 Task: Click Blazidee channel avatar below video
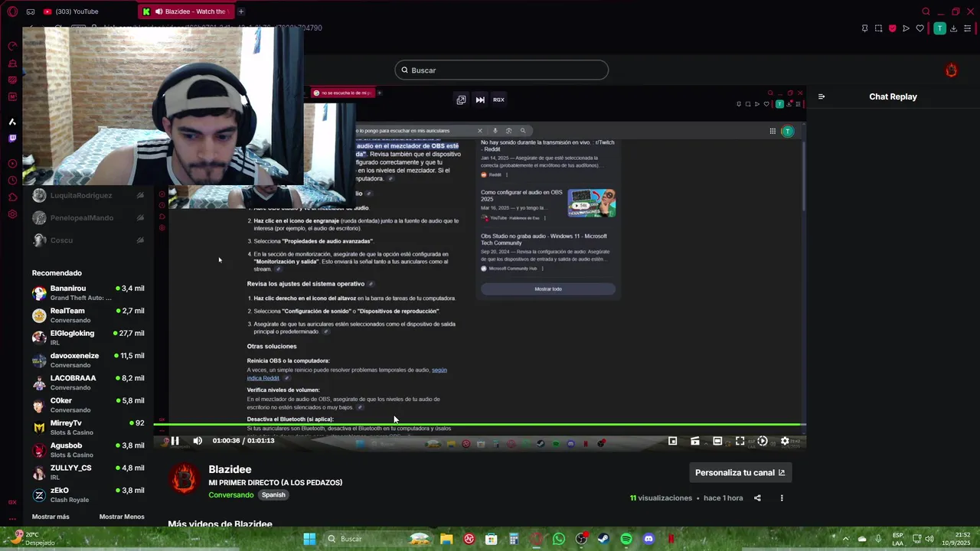(184, 479)
